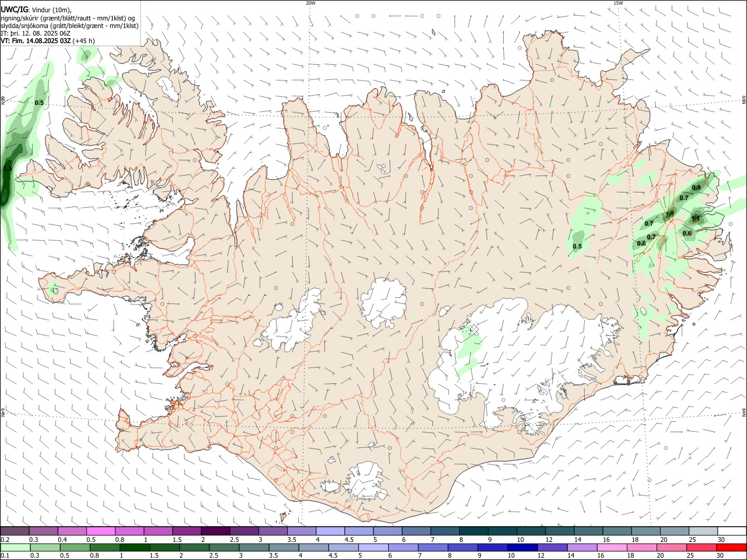Click the '66N' latitude label on right edge
This screenshot has width=747, height=560.
tap(744, 101)
